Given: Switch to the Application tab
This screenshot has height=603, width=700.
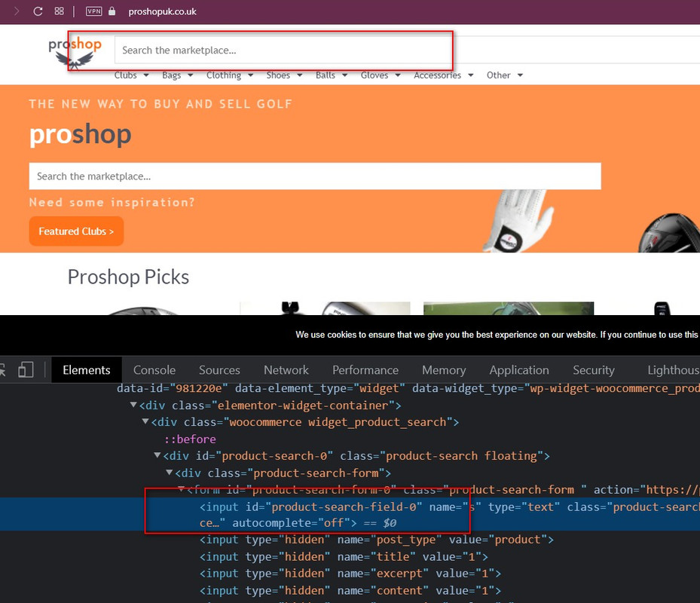Looking at the screenshot, I should 519,370.
